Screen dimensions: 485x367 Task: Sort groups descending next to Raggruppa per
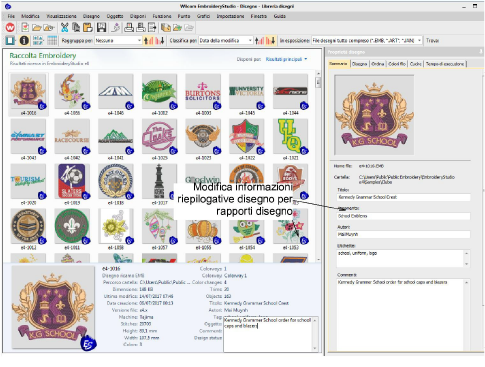pyautogui.click(x=160, y=40)
